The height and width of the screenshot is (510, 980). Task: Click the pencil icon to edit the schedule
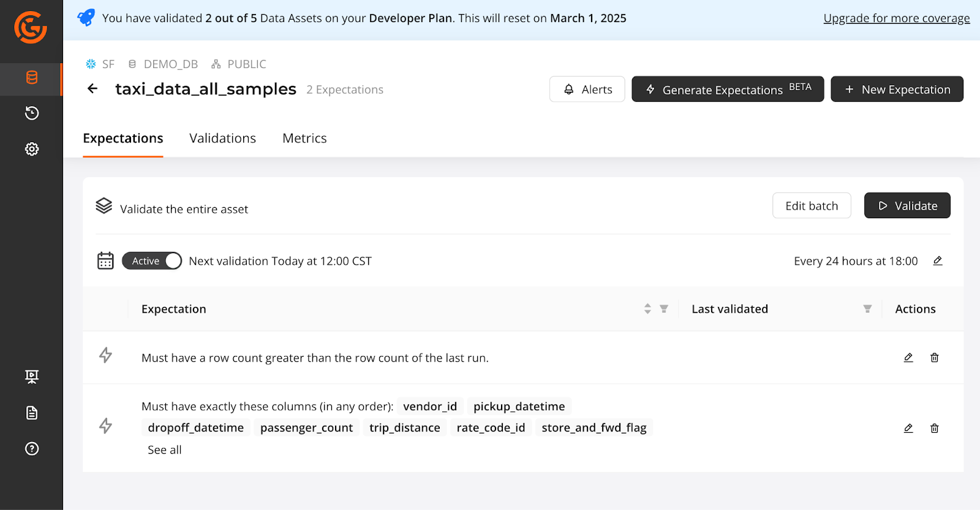938,261
